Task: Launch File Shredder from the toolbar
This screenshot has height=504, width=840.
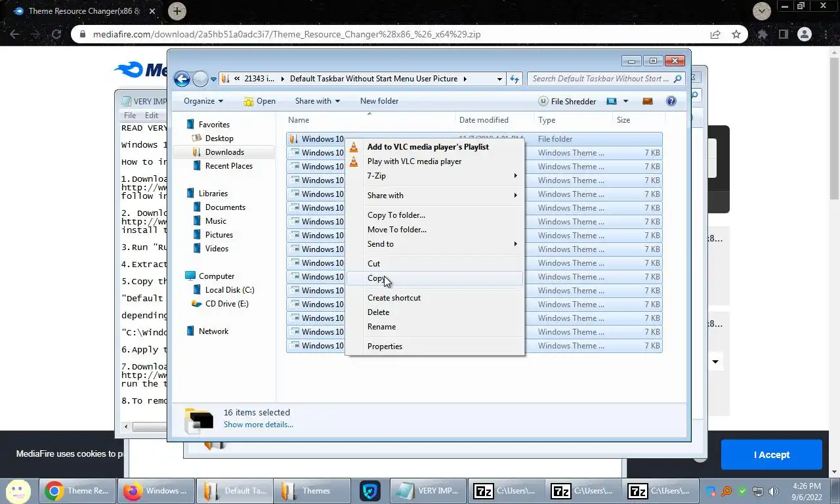Action: coord(567,101)
